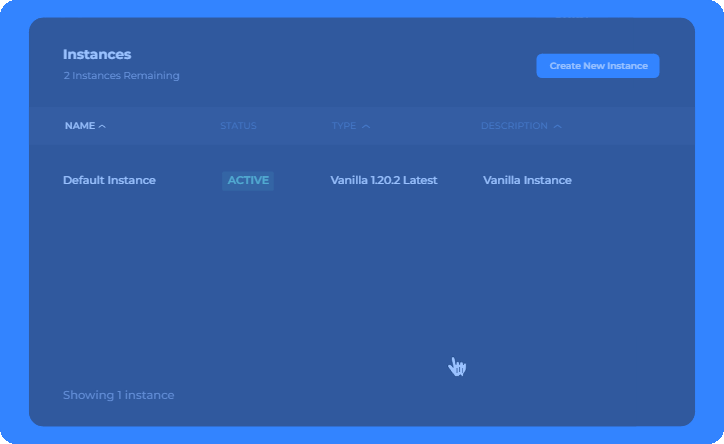Open the Default Instance entry
This screenshot has height=444, width=724.
pyautogui.click(x=109, y=180)
